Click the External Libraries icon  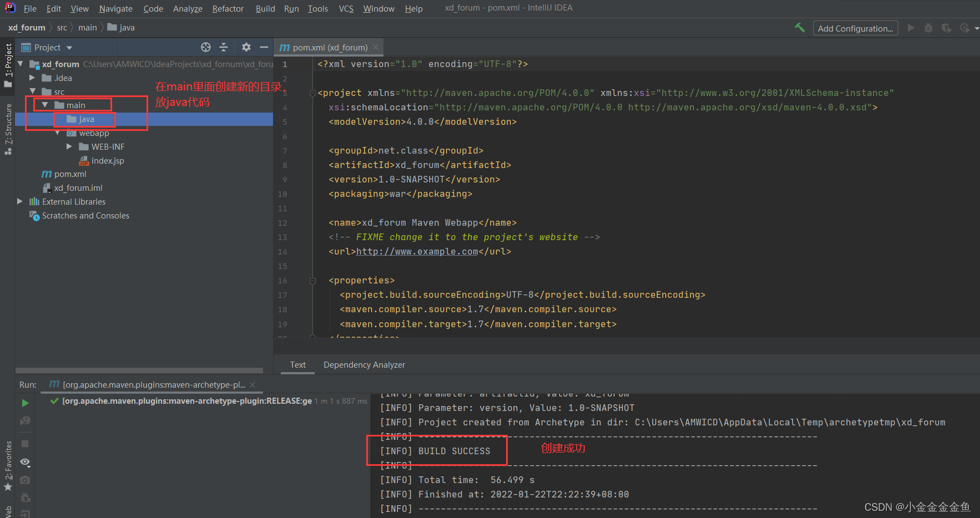pyautogui.click(x=34, y=201)
